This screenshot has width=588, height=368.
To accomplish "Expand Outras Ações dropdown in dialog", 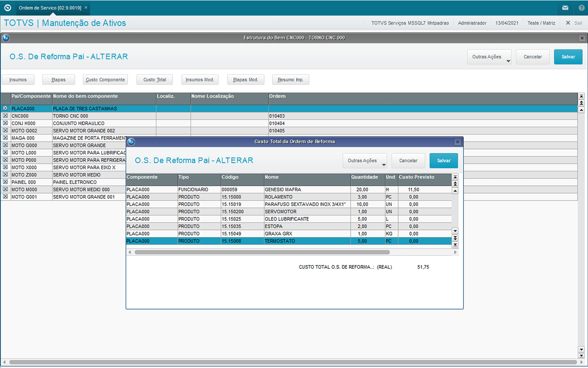I will [x=364, y=161].
